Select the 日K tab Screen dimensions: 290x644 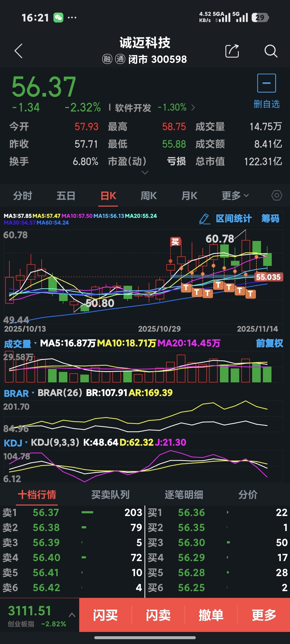tap(108, 196)
